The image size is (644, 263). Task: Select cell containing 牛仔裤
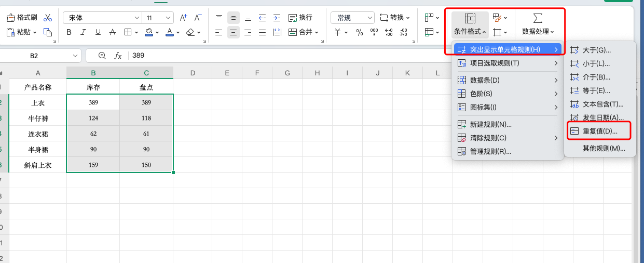tap(38, 118)
